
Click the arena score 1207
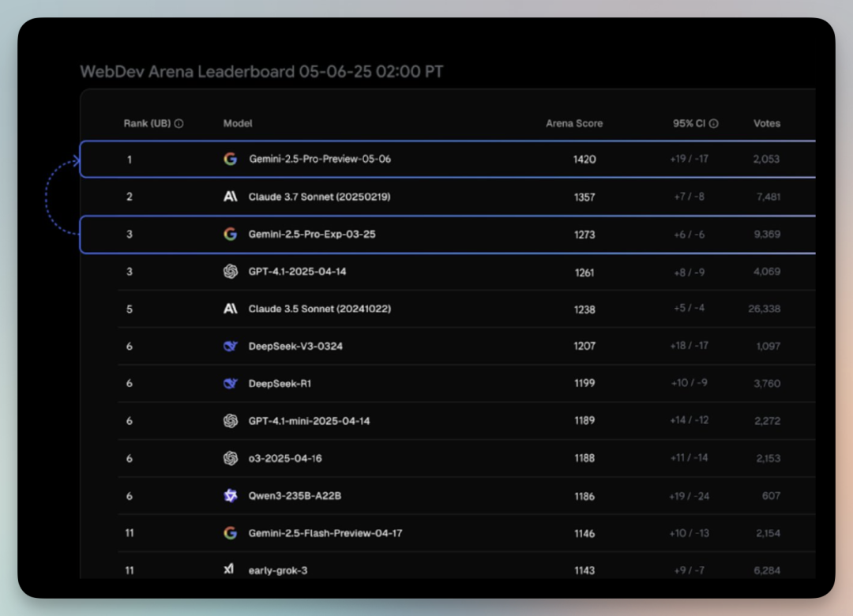(584, 346)
